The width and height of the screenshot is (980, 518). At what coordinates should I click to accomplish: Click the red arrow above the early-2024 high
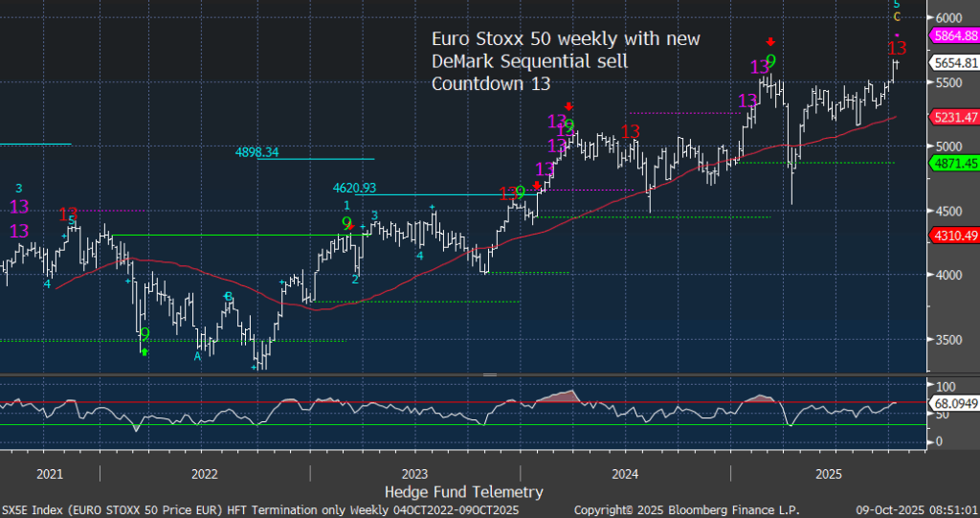click(568, 106)
